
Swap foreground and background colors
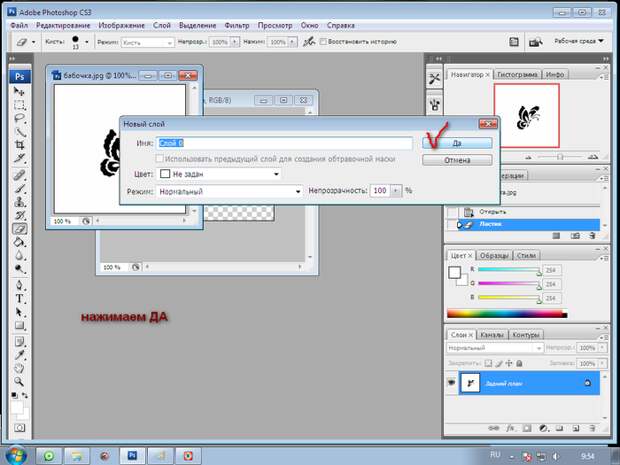[25, 395]
